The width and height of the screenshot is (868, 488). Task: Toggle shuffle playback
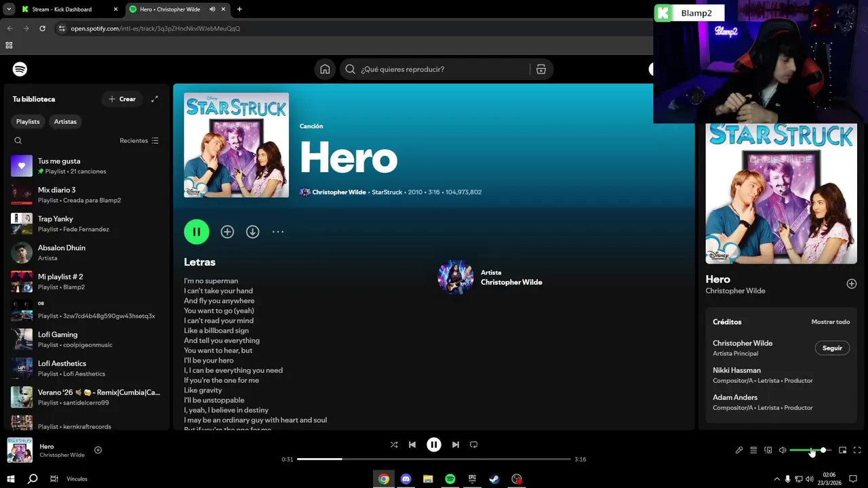click(394, 445)
